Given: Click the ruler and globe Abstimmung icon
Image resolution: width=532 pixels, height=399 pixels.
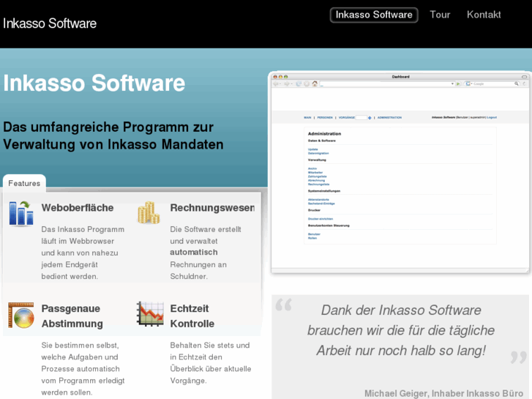Looking at the screenshot, I should pyautogui.click(x=21, y=315).
